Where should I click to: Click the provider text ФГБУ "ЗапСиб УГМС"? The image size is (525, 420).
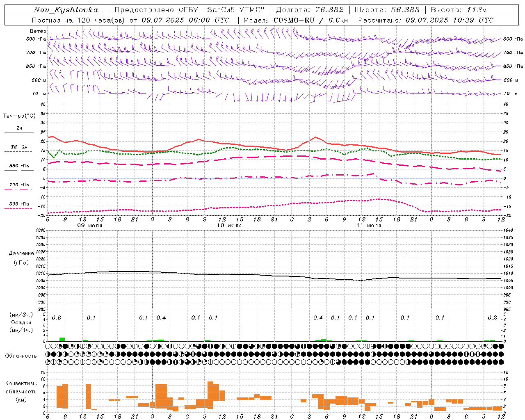222,10
